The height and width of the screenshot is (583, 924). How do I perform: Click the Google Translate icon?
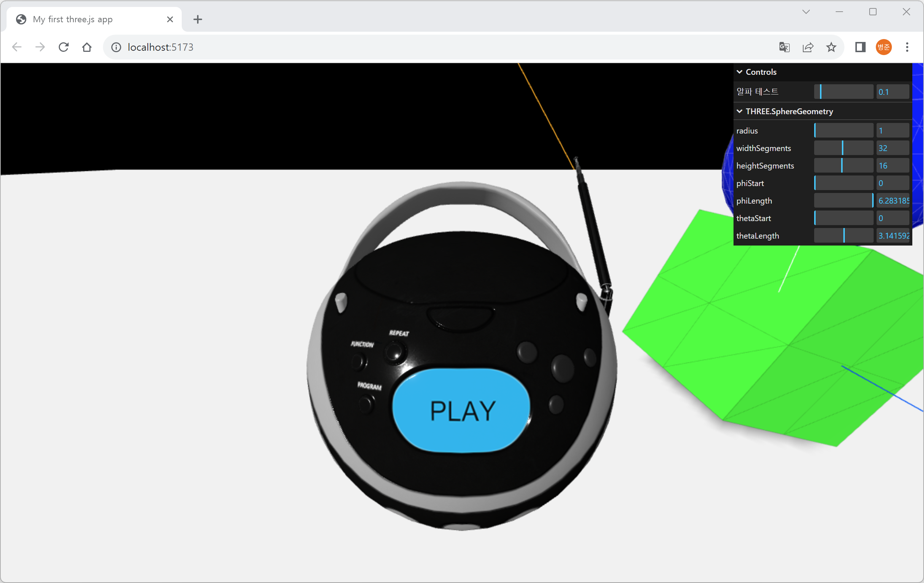coord(784,47)
